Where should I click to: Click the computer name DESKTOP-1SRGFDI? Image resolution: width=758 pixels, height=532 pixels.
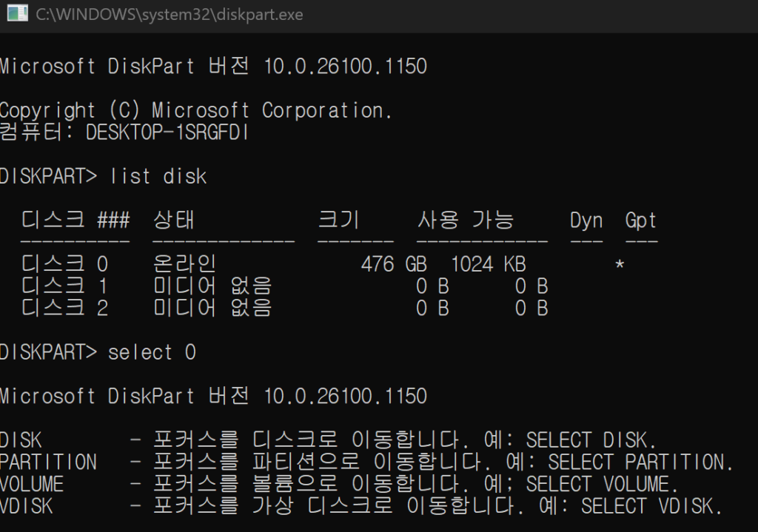[167, 132]
